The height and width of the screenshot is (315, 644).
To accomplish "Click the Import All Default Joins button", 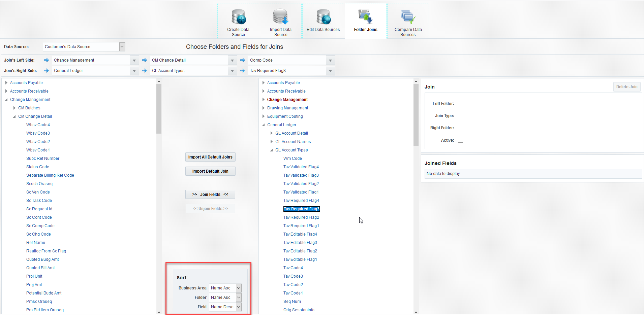I will (210, 157).
